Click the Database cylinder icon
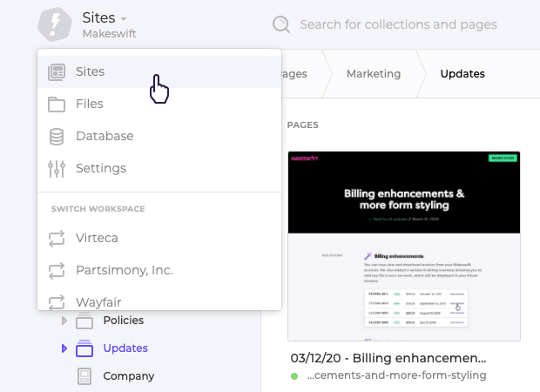 57,137
